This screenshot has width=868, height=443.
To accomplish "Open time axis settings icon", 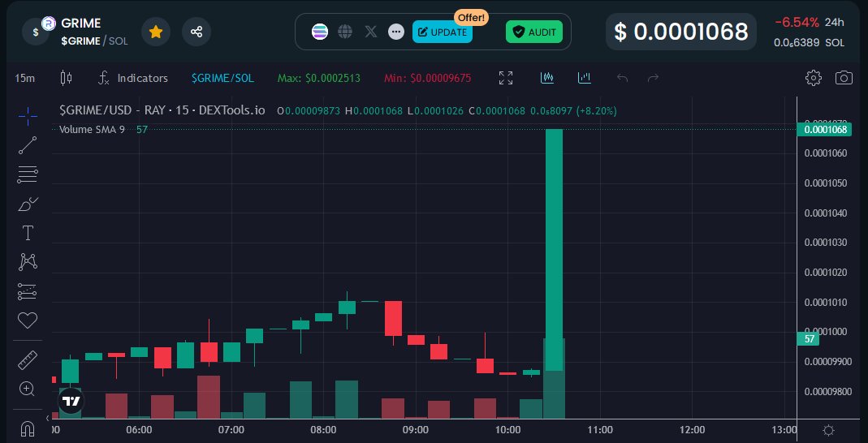I will [x=829, y=430].
